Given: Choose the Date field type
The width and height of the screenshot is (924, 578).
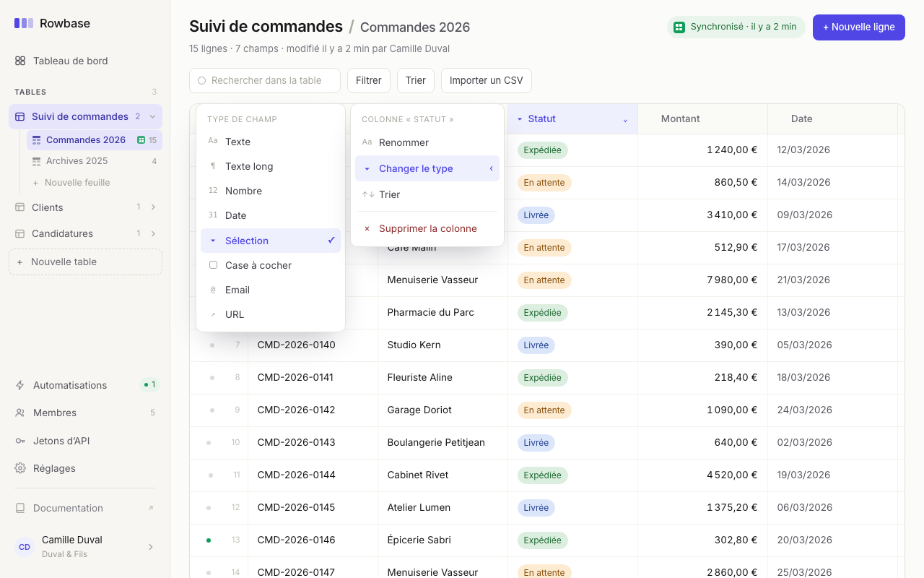Looking at the screenshot, I should [271, 215].
